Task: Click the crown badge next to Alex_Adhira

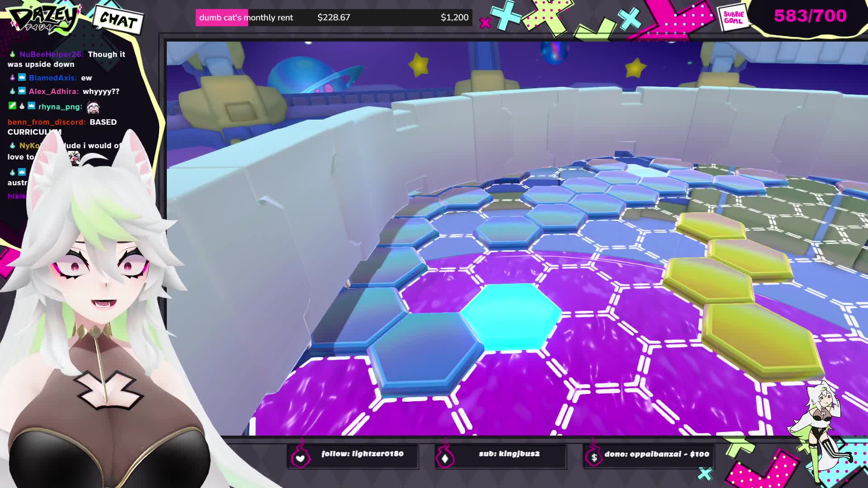Action: (x=22, y=91)
